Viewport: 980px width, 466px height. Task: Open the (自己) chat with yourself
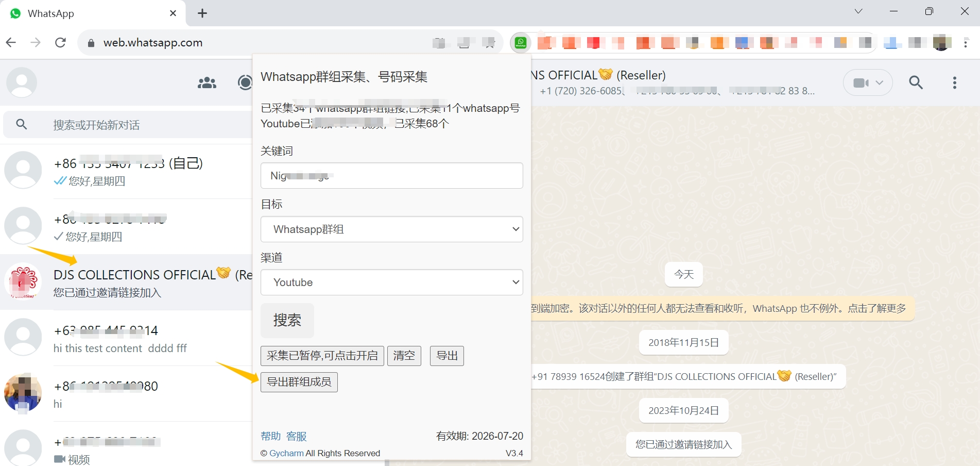[x=126, y=171]
